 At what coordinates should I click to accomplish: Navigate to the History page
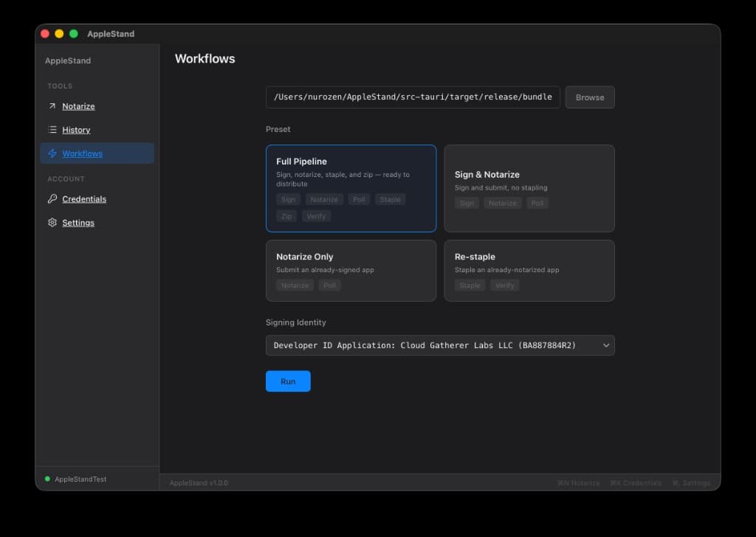pyautogui.click(x=75, y=129)
